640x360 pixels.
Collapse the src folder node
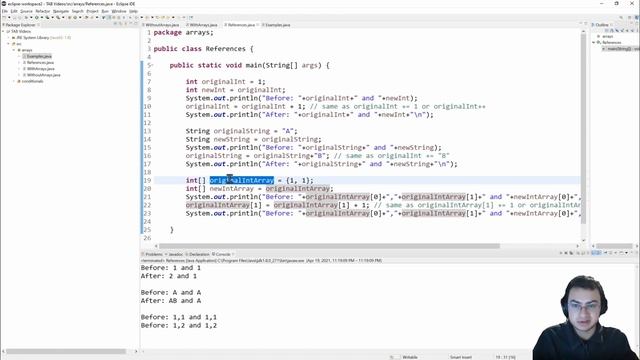pyautogui.click(x=9, y=44)
